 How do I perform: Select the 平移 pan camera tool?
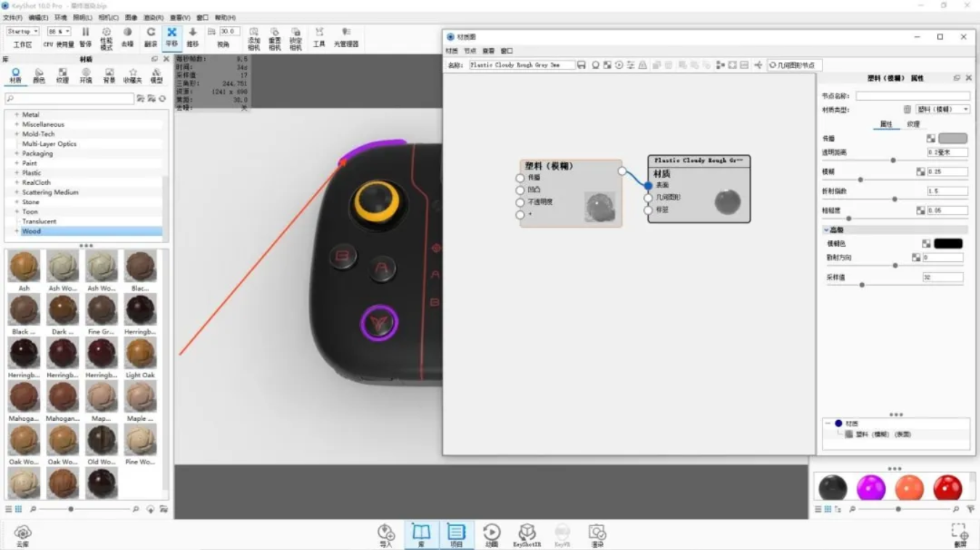click(x=171, y=37)
